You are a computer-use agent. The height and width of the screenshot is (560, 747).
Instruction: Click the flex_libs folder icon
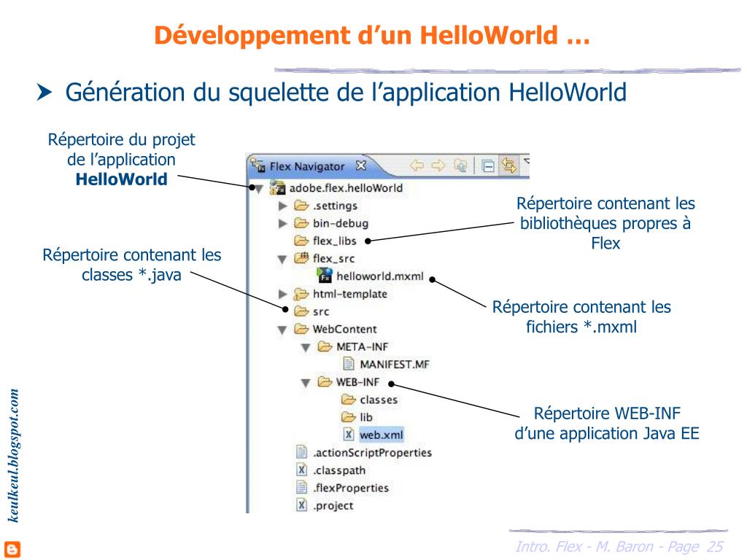[x=301, y=241]
